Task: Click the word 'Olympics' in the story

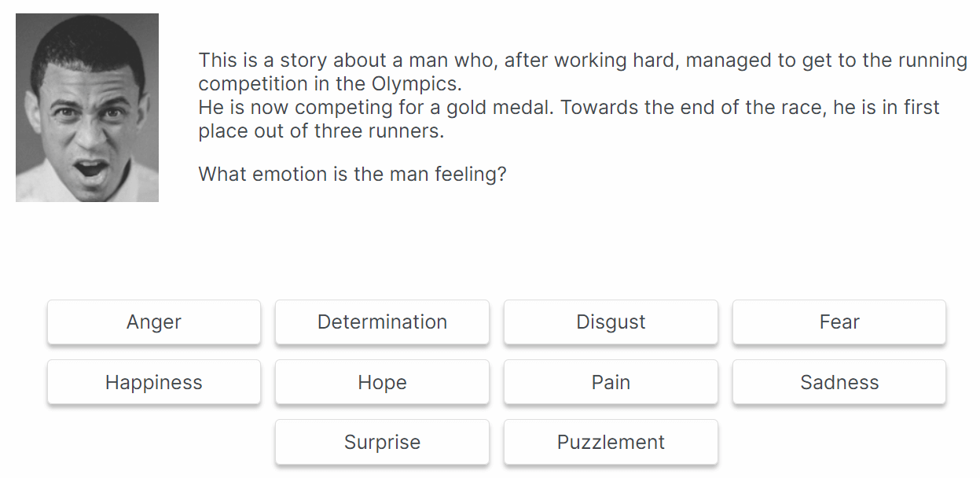Action: pyautogui.click(x=416, y=84)
